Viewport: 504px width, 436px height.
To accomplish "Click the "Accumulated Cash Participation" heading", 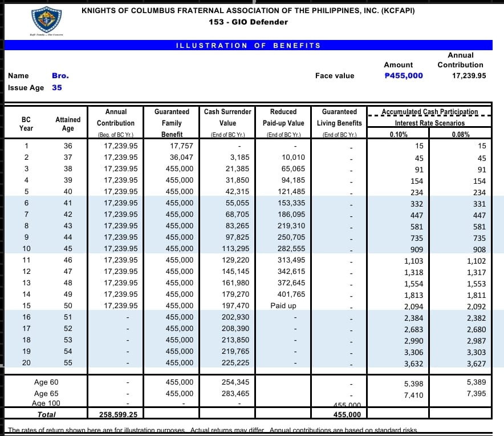I will [x=430, y=112].
